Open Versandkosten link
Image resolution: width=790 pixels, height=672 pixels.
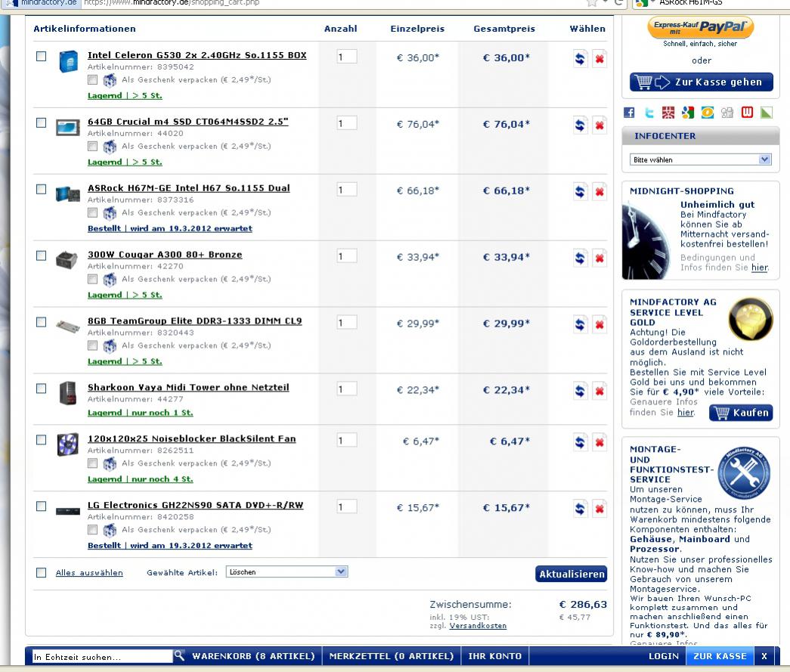[478, 626]
